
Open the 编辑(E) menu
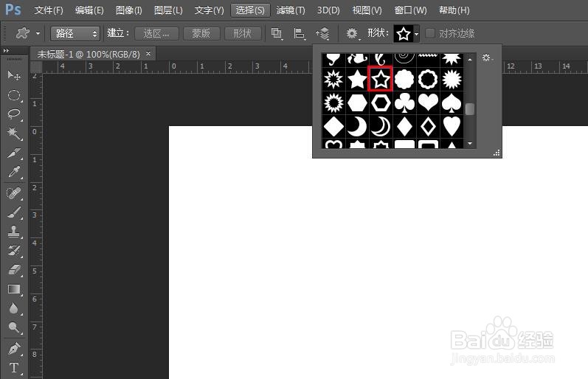click(x=89, y=10)
